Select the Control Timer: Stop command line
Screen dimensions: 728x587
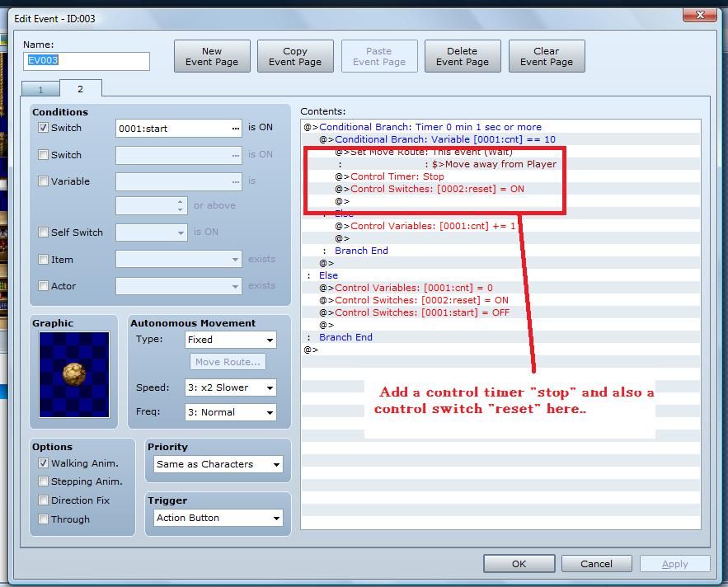click(x=397, y=176)
